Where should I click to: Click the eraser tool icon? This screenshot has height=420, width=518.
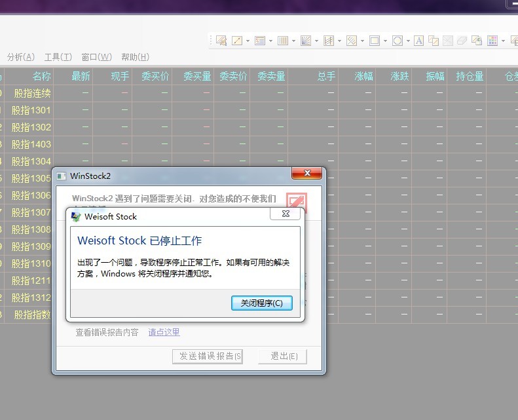pyautogui.click(x=462, y=41)
